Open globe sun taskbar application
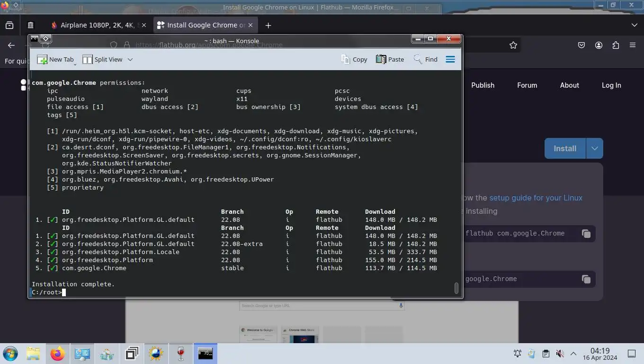This screenshot has height=364, width=644. pos(156,354)
